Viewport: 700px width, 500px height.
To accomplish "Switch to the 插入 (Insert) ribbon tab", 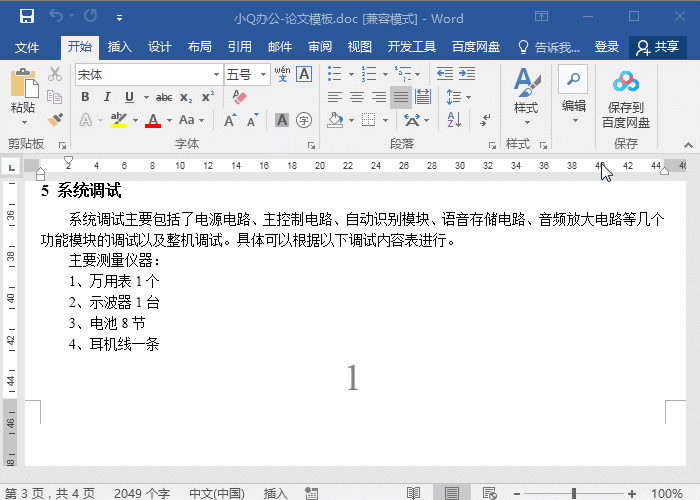I will [x=119, y=47].
